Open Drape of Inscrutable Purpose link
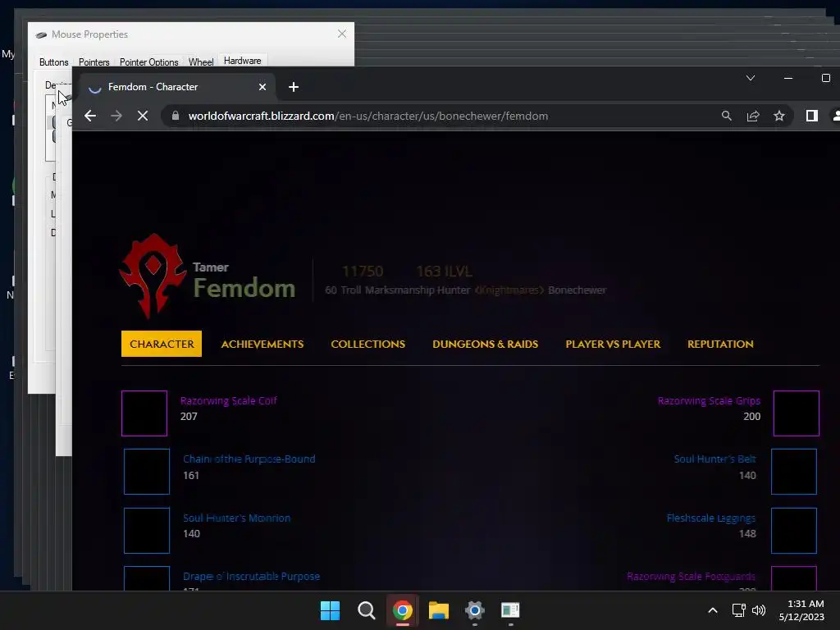 [x=251, y=577]
